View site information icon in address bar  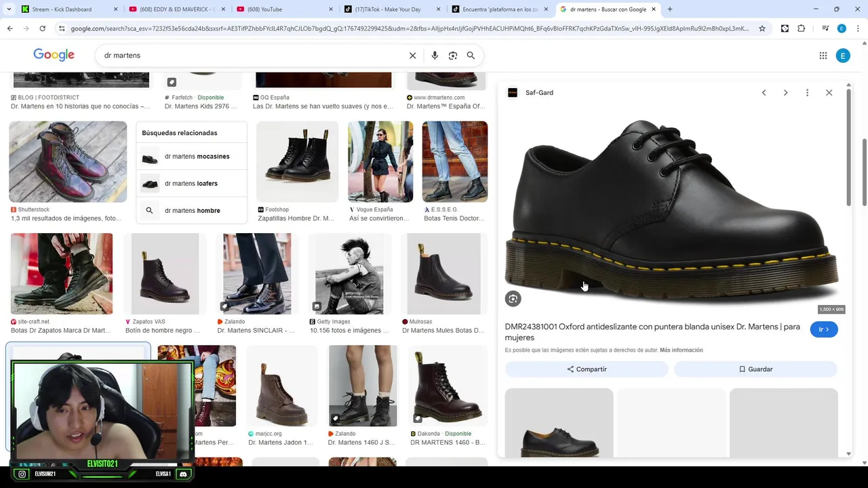coord(62,28)
